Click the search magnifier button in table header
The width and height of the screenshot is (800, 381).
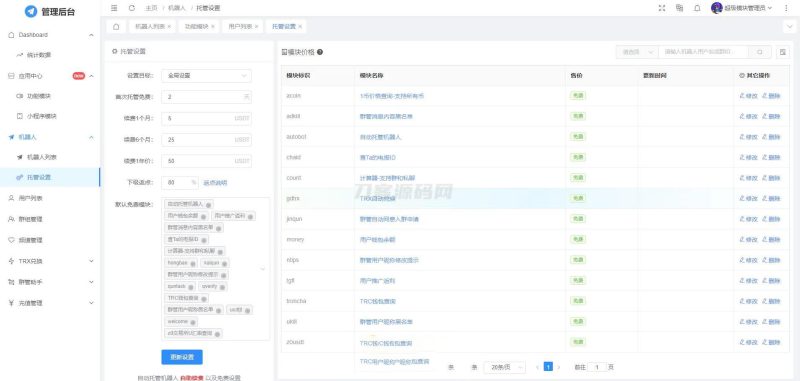click(x=760, y=52)
